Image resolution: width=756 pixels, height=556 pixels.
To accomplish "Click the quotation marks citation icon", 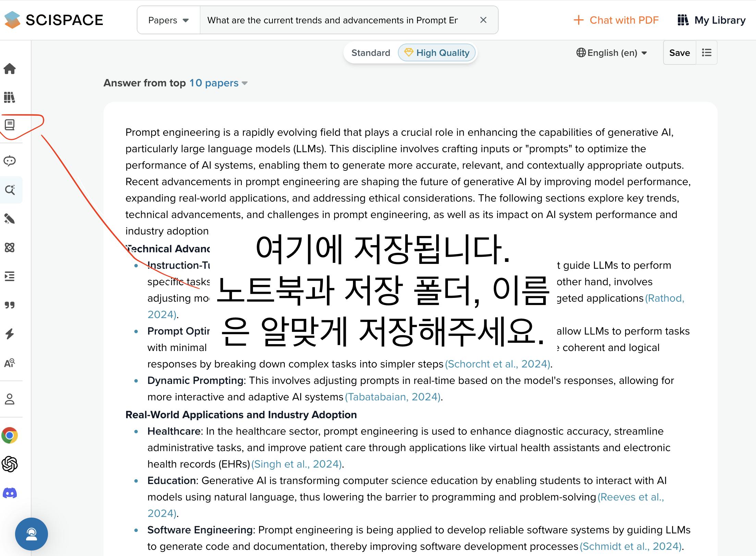I will pos(10,305).
